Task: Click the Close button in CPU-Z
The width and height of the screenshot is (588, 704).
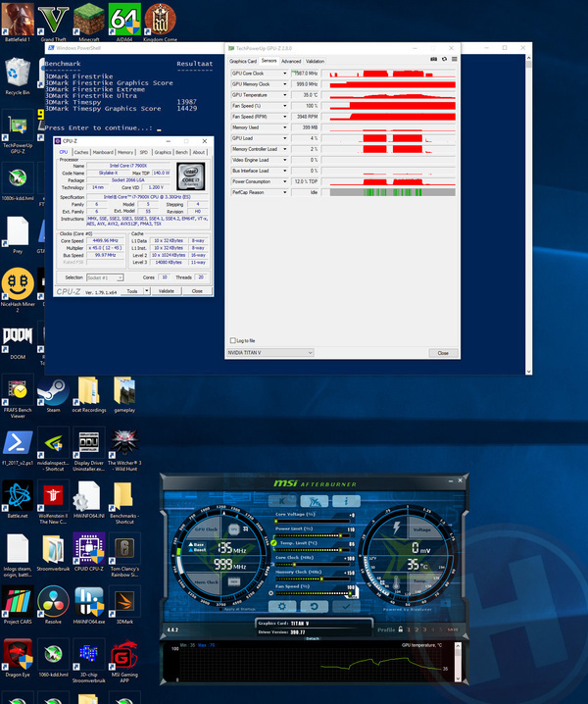Action: tap(197, 291)
